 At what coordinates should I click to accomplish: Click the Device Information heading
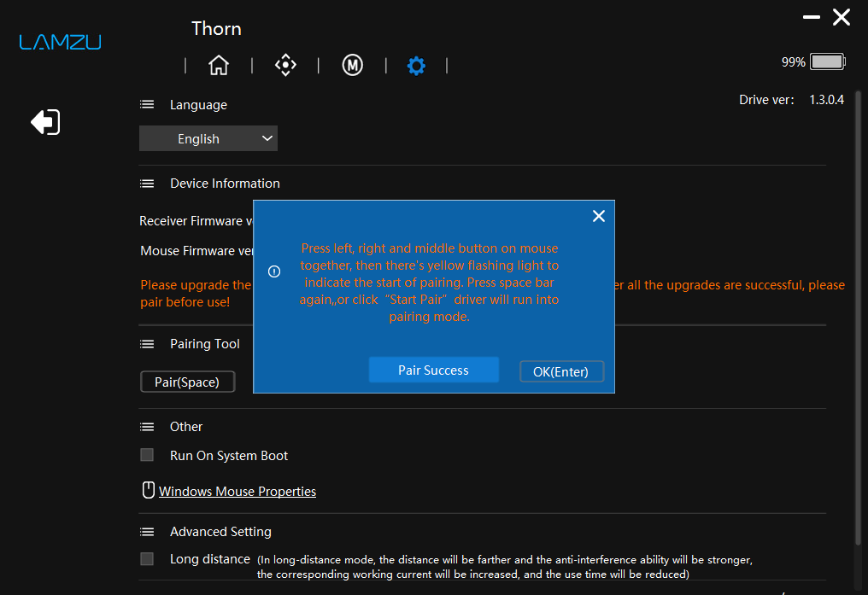tap(225, 183)
